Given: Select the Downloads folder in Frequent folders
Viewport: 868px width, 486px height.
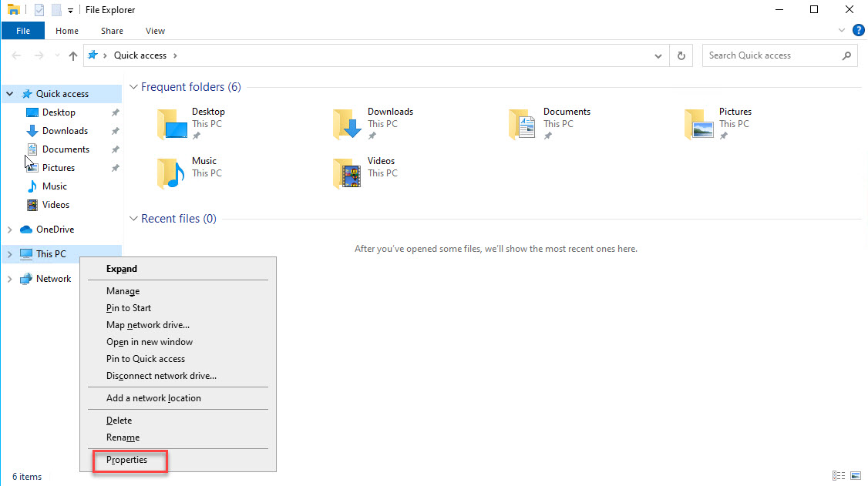Looking at the screenshot, I should [348, 123].
